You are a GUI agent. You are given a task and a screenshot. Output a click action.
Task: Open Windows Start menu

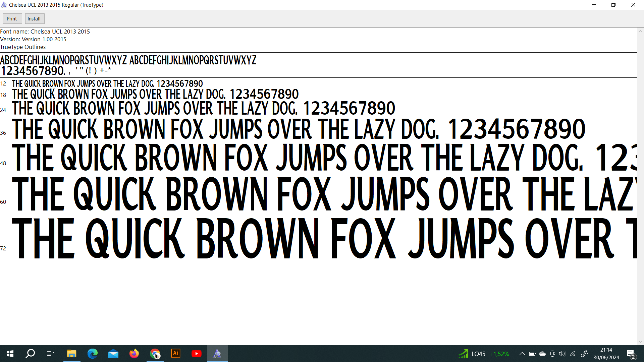[10, 354]
